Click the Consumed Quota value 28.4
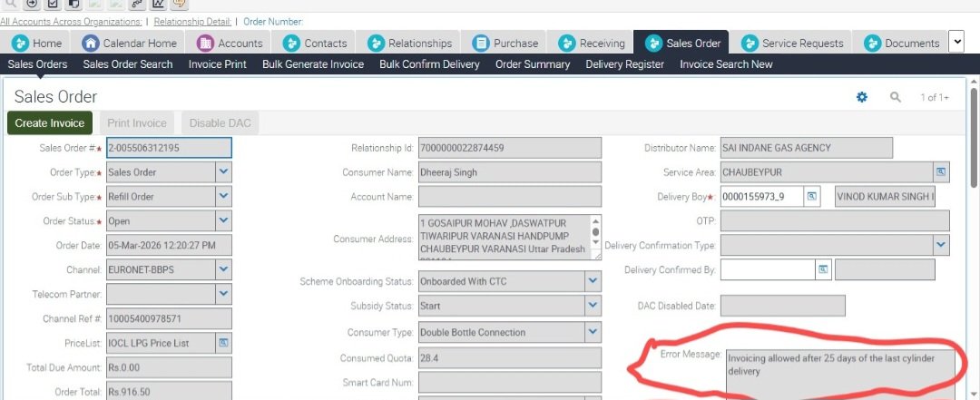Screen dimensions: 980x400 tap(510, 358)
